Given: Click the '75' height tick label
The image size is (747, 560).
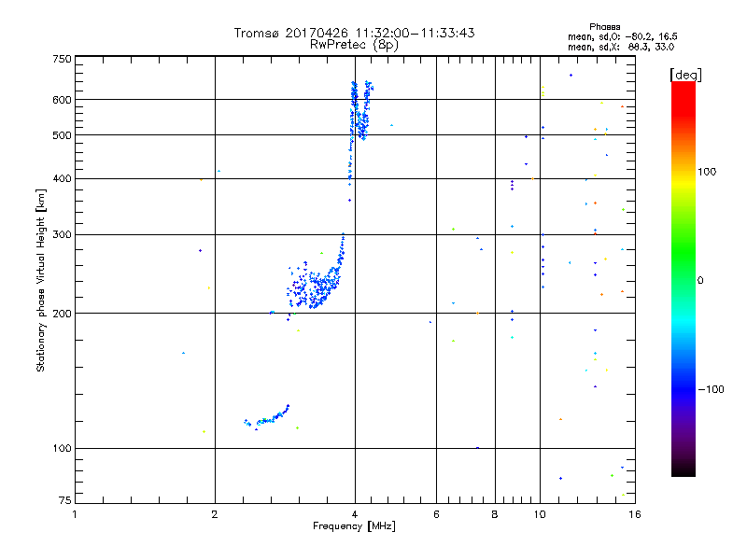Looking at the screenshot, I should coord(65,500).
